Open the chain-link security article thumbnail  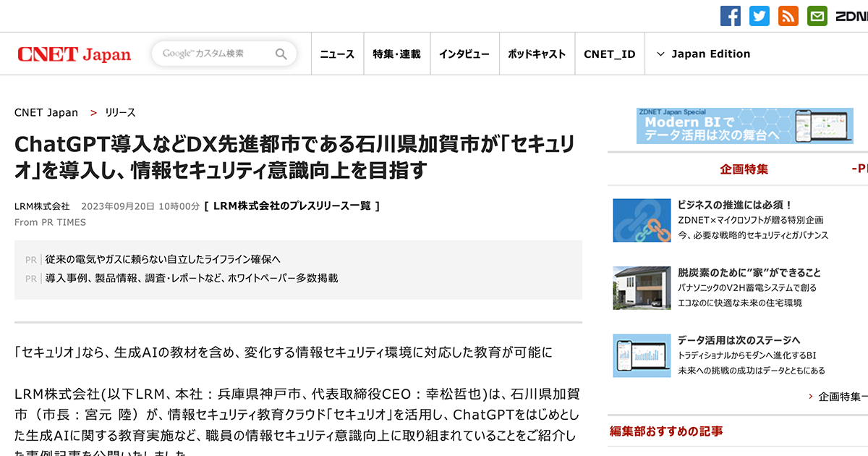[642, 220]
